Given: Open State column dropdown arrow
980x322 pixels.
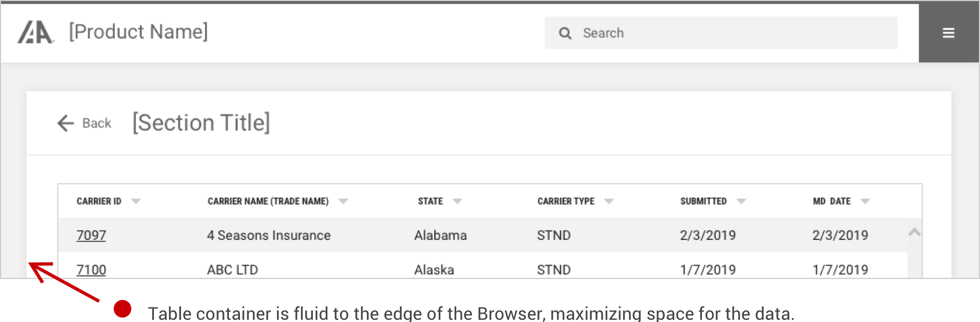Looking at the screenshot, I should [457, 201].
